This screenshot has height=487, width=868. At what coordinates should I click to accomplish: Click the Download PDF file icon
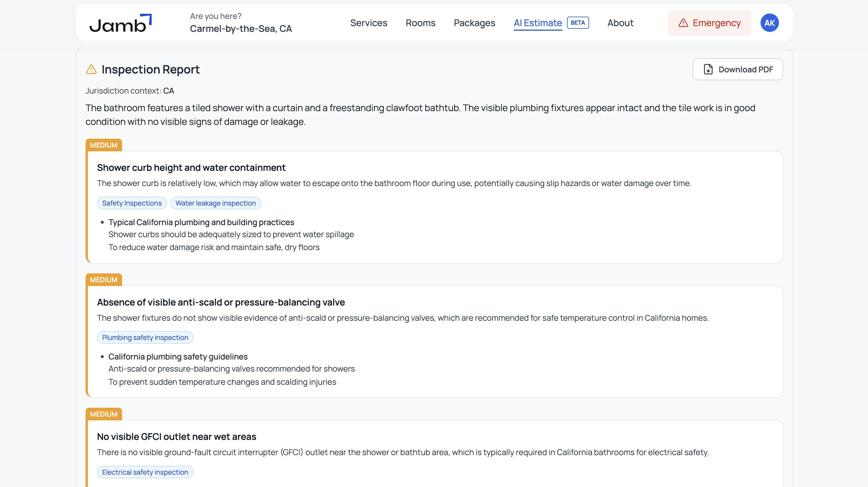[708, 69]
